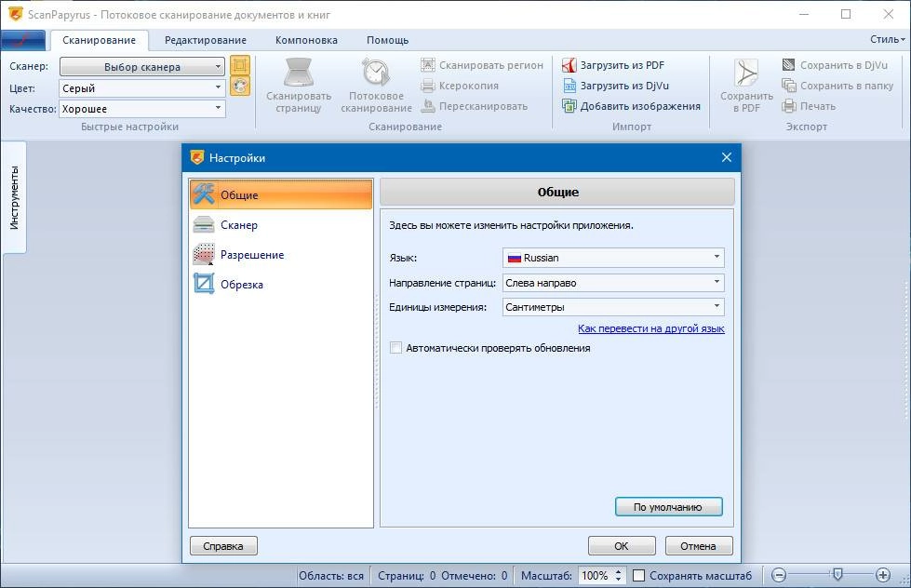This screenshot has height=588, width=911.
Task: Open Единицы измерения dropdown
Action: coord(613,307)
